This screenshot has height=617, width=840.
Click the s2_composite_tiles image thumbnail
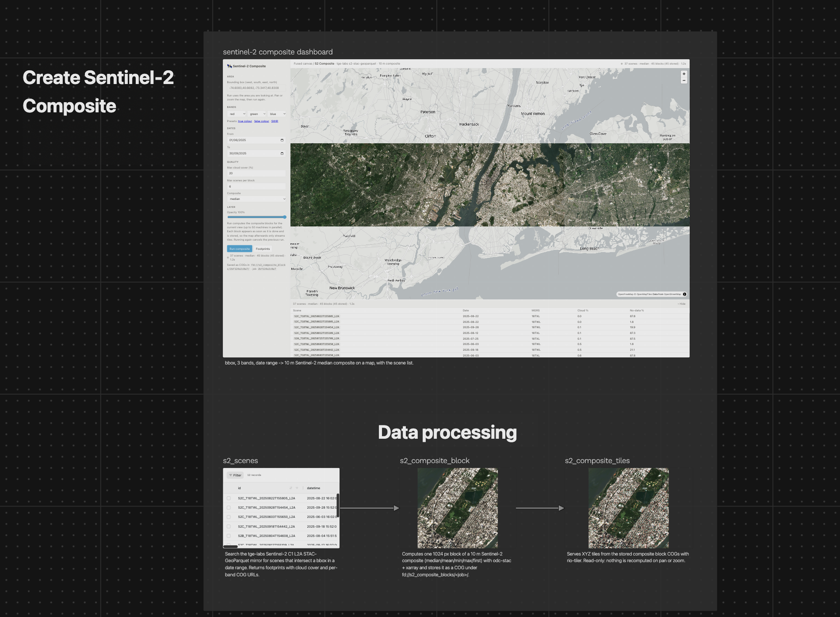pyautogui.click(x=628, y=508)
